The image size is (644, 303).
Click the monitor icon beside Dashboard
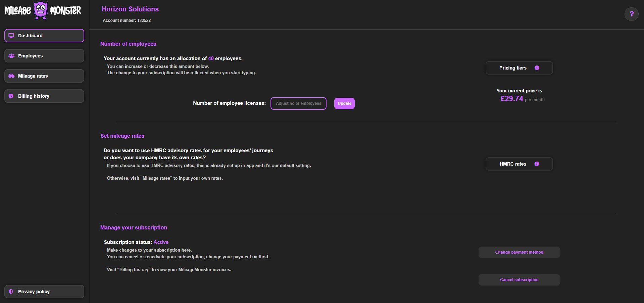pyautogui.click(x=11, y=36)
